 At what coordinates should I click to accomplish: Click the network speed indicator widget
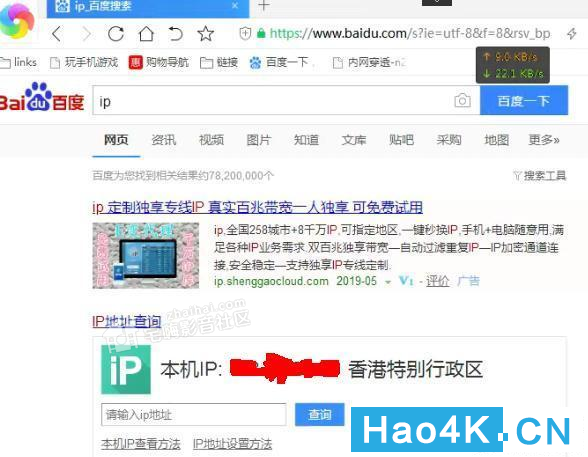[513, 65]
